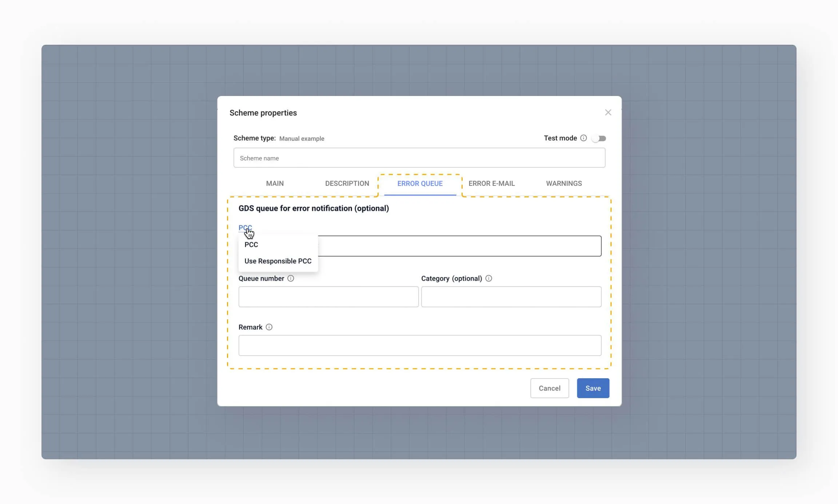The height and width of the screenshot is (504, 838).
Task: Click the Scheme name input field
Action: click(x=419, y=158)
